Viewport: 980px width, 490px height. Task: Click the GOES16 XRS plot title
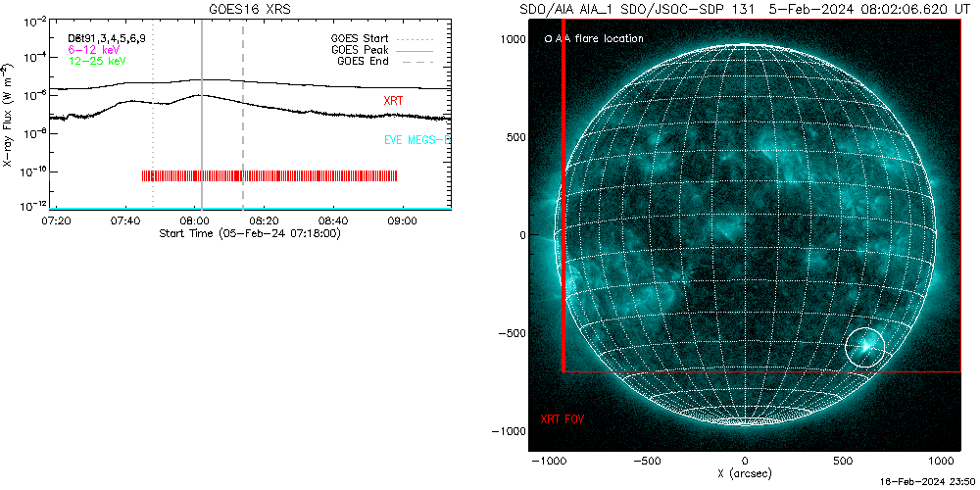[x=251, y=10]
